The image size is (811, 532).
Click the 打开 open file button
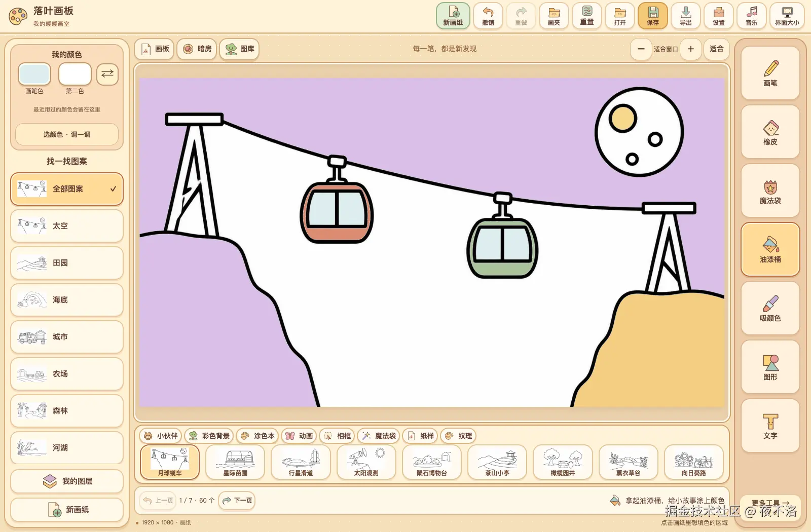pyautogui.click(x=620, y=16)
